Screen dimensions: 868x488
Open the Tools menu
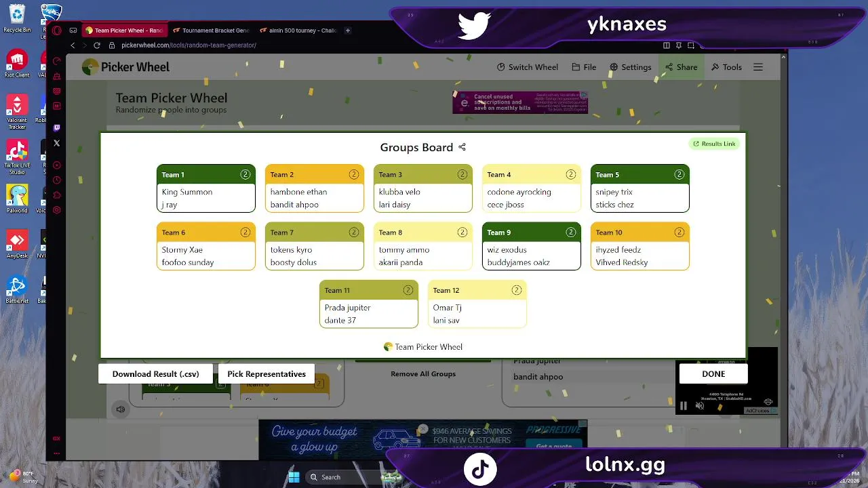click(726, 67)
